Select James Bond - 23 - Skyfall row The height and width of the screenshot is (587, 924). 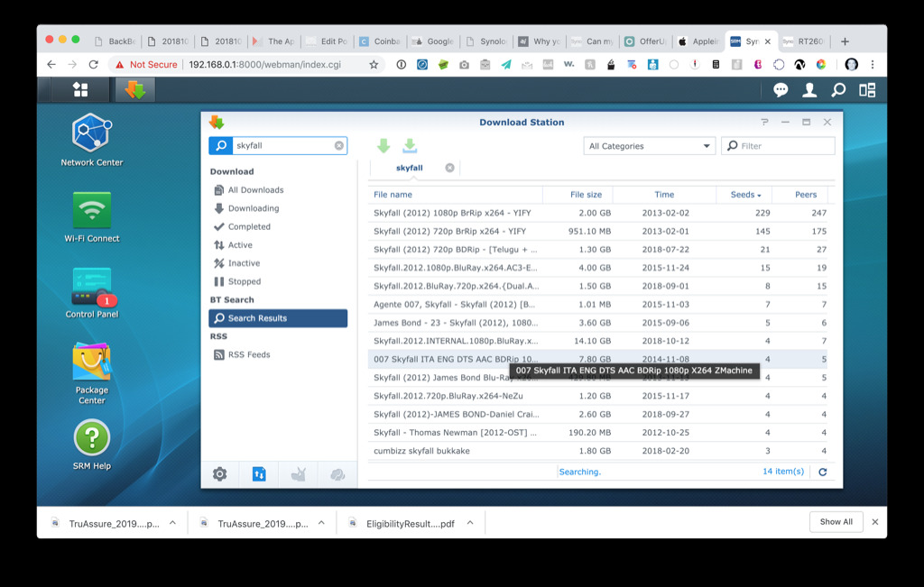pyautogui.click(x=597, y=323)
